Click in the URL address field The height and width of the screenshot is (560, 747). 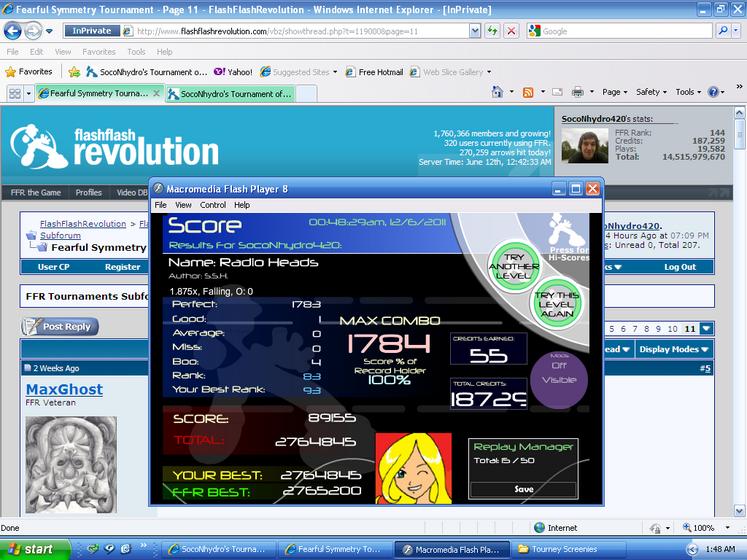300,31
